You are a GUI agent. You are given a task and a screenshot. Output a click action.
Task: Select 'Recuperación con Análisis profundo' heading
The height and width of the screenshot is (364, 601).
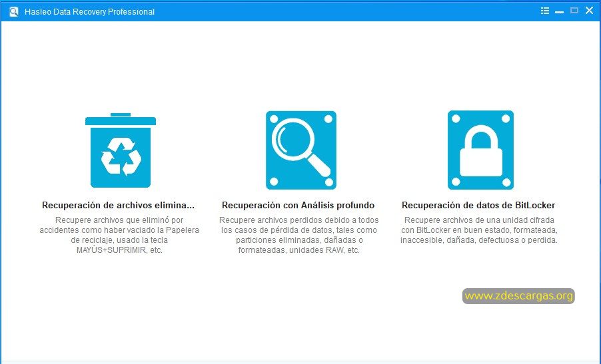(299, 205)
